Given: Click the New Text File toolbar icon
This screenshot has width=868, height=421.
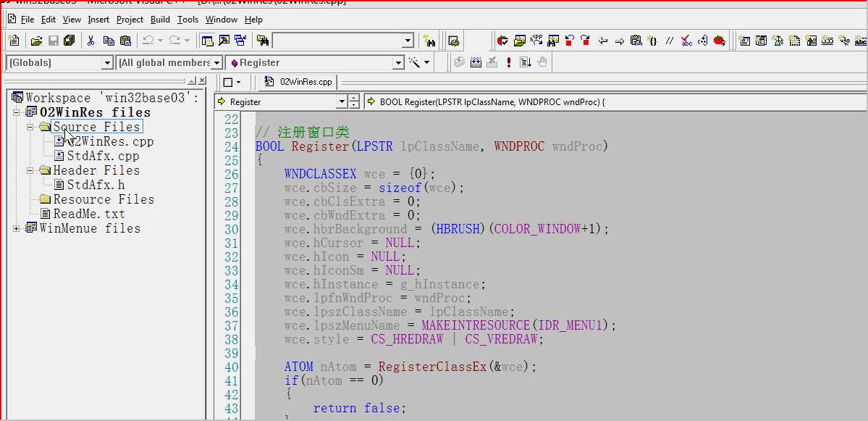Looking at the screenshot, I should click(x=14, y=41).
